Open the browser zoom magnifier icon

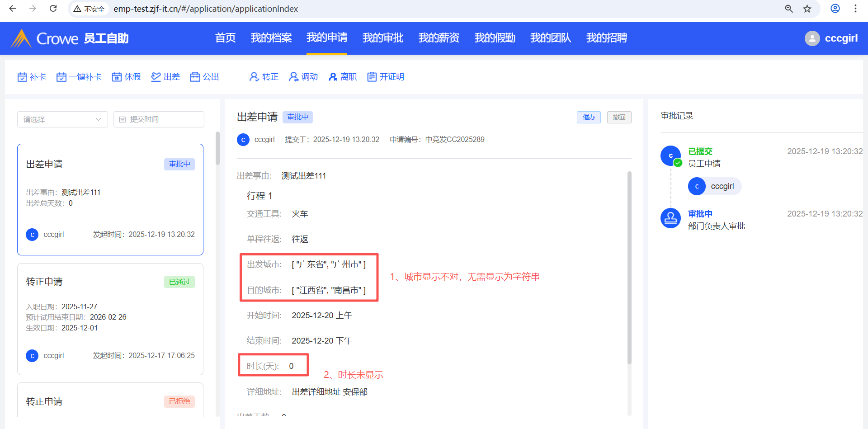(x=789, y=9)
